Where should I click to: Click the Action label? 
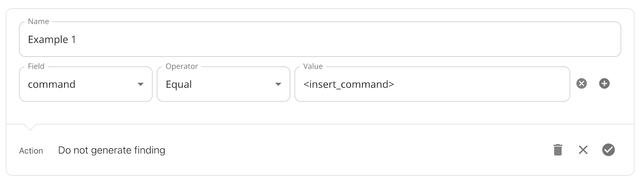(x=31, y=151)
